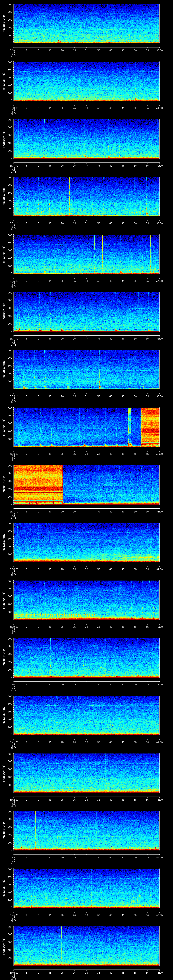The width and height of the screenshot is (173, 980).
Task: Click the spectrogram panel starting at 5:40:00
Action: (x=87, y=658)
